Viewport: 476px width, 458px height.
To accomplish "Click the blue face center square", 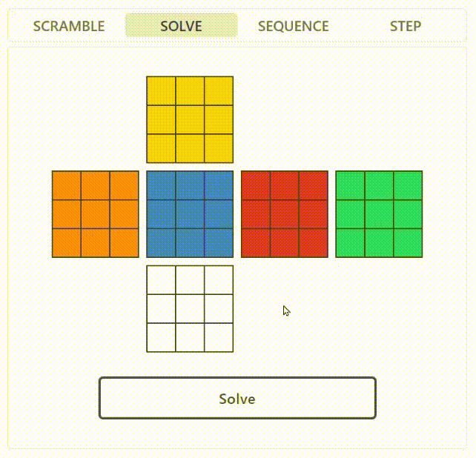I will click(190, 214).
